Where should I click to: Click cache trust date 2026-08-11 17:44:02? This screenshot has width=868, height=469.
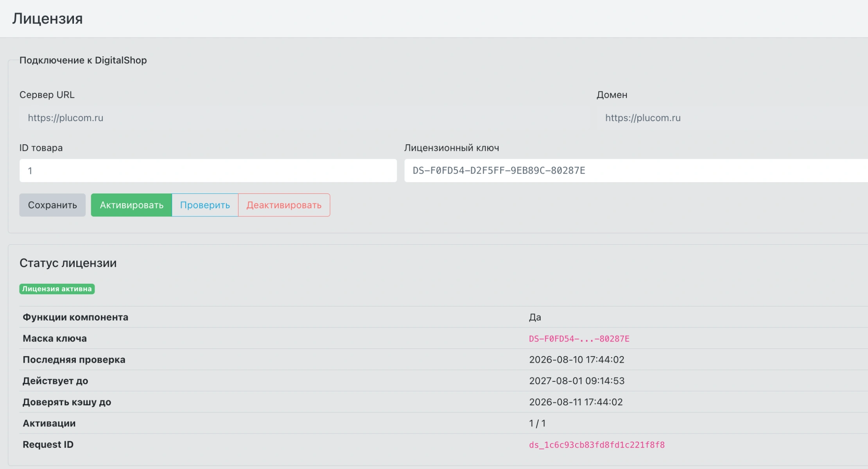[x=576, y=402]
